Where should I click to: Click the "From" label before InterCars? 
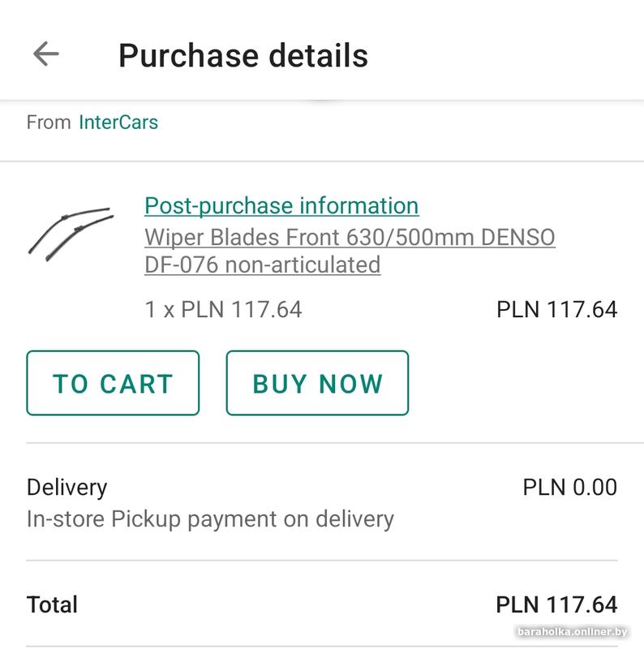tap(49, 122)
